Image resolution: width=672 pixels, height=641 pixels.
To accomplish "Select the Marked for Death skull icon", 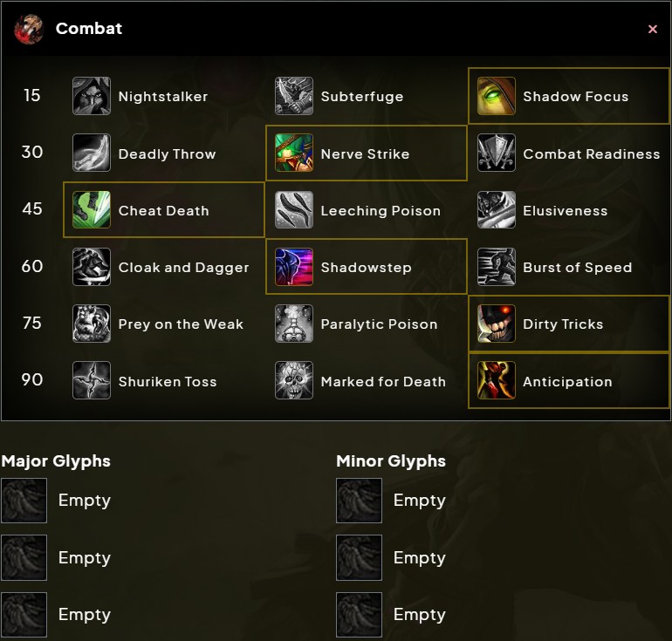I will click(294, 381).
